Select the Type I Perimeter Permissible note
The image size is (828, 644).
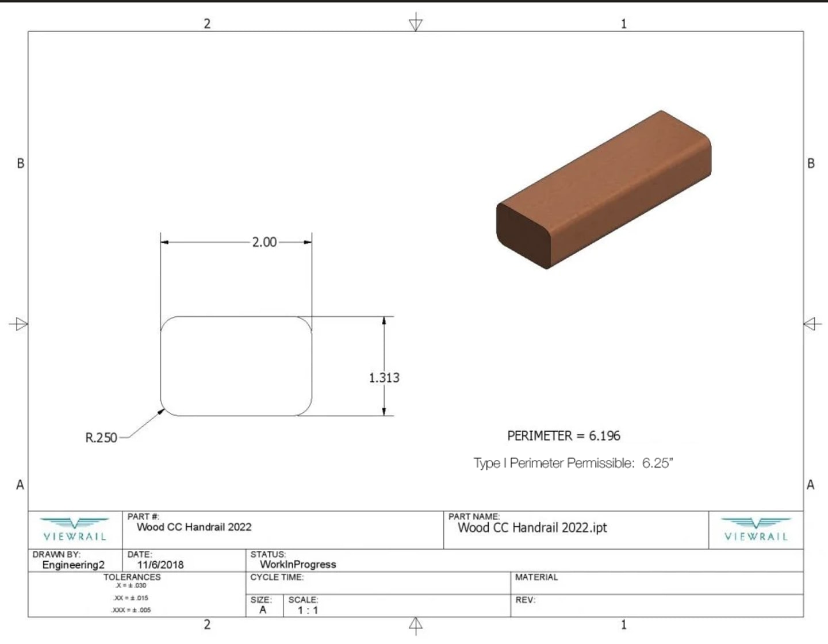573,463
